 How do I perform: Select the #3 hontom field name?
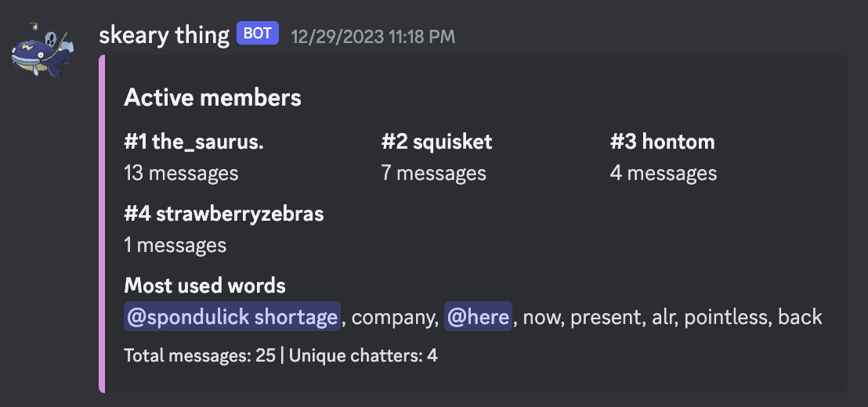pos(663,142)
